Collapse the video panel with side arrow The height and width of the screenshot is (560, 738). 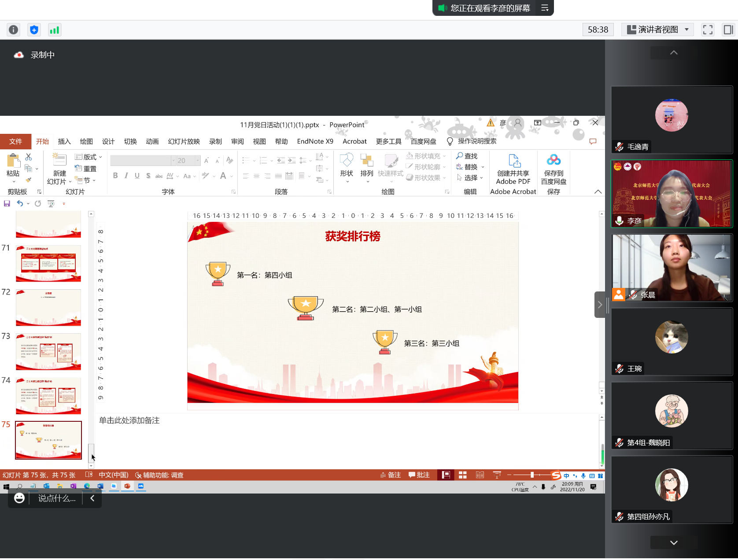pos(599,305)
